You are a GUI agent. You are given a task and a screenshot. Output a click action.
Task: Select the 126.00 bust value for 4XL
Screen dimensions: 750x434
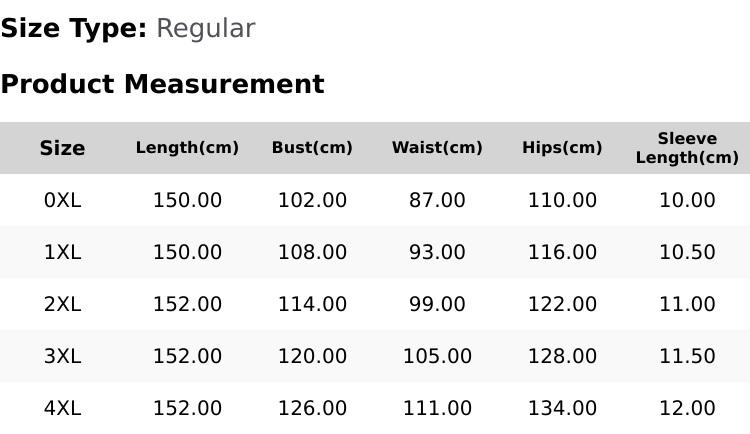click(x=312, y=409)
